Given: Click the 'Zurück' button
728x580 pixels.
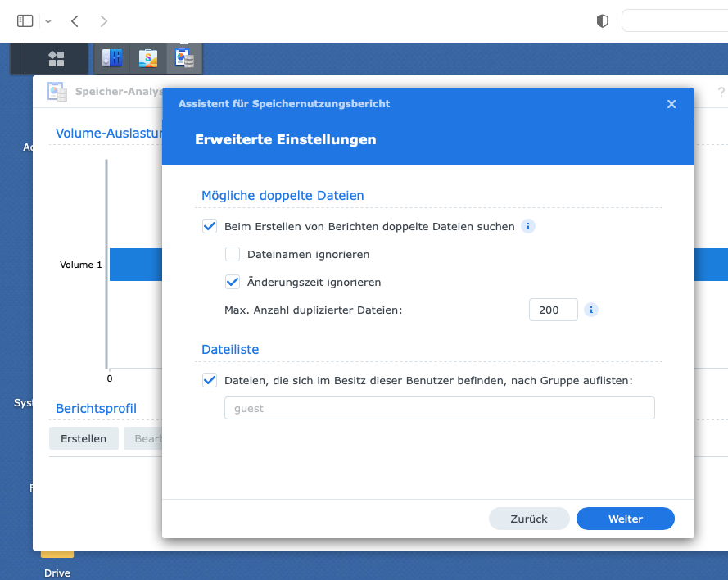Looking at the screenshot, I should point(529,519).
